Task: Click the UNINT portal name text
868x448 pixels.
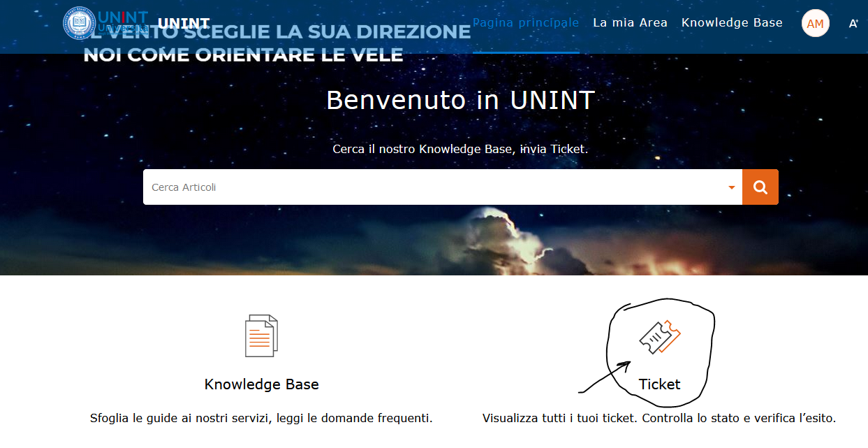Action: click(184, 24)
